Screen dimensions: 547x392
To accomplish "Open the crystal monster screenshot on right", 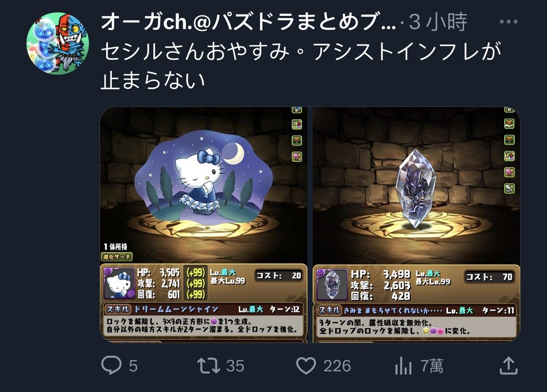I will pyautogui.click(x=416, y=224).
